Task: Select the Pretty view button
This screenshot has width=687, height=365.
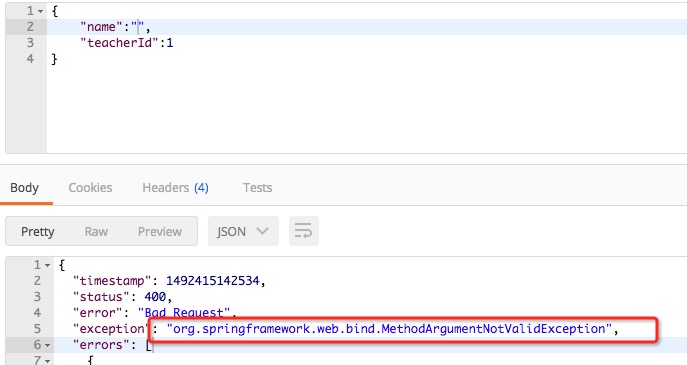Action: pos(38,231)
